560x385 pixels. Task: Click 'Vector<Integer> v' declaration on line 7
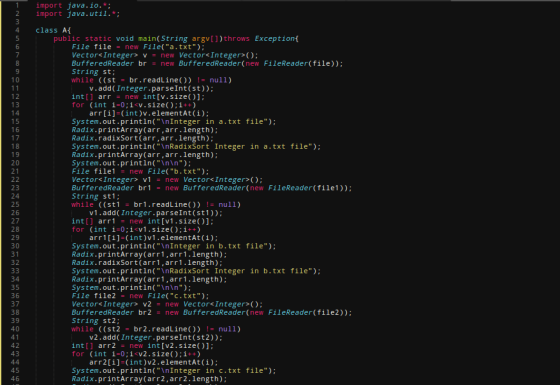[x=109, y=55]
